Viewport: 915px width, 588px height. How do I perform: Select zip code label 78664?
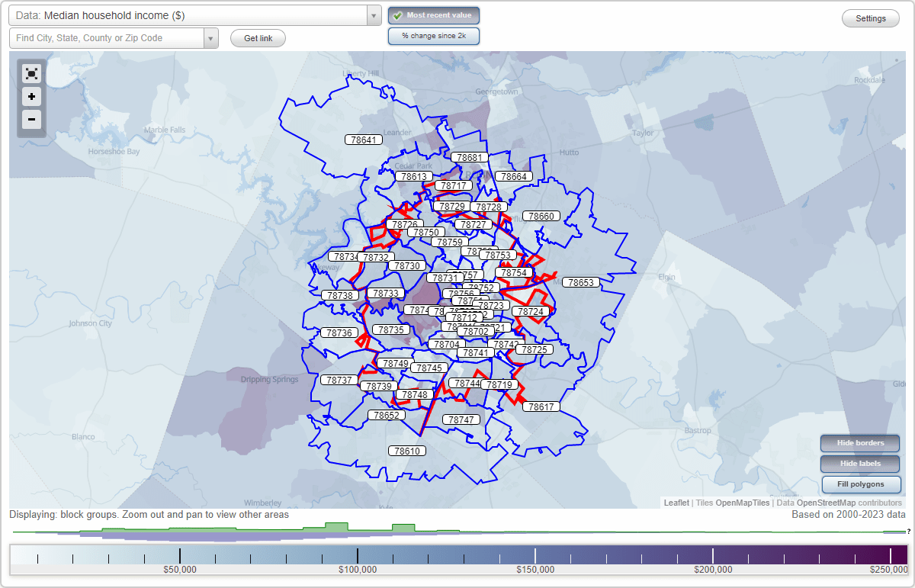click(513, 176)
